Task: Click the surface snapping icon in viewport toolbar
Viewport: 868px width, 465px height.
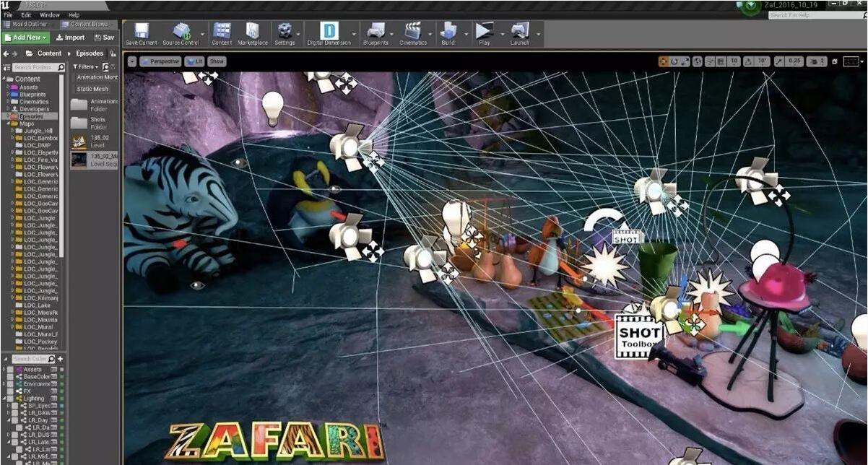Action: click(x=710, y=61)
